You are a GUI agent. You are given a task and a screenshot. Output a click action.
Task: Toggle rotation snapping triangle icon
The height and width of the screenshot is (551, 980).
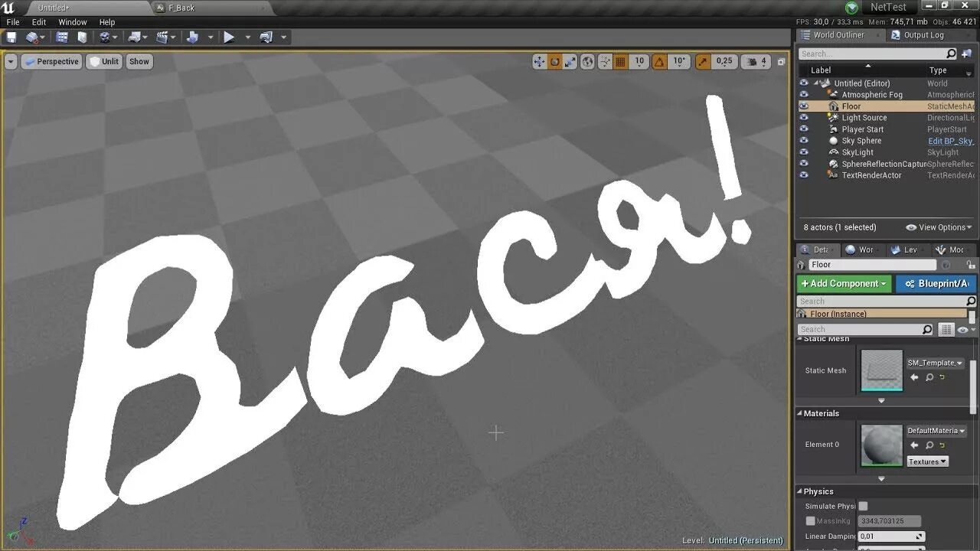[x=659, y=61]
